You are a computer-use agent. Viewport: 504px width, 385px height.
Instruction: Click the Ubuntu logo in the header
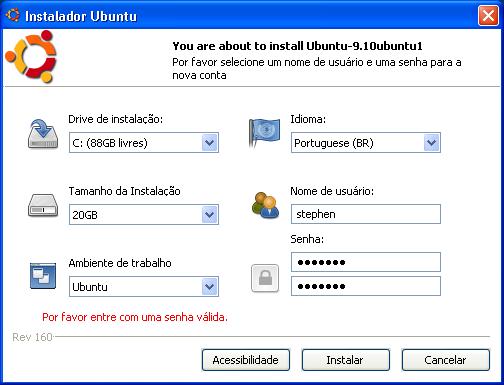tap(31, 57)
